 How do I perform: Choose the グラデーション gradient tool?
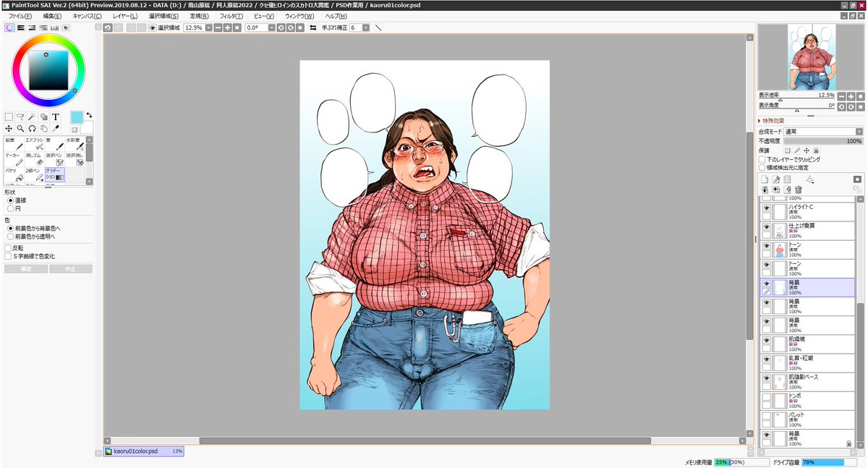pos(55,174)
